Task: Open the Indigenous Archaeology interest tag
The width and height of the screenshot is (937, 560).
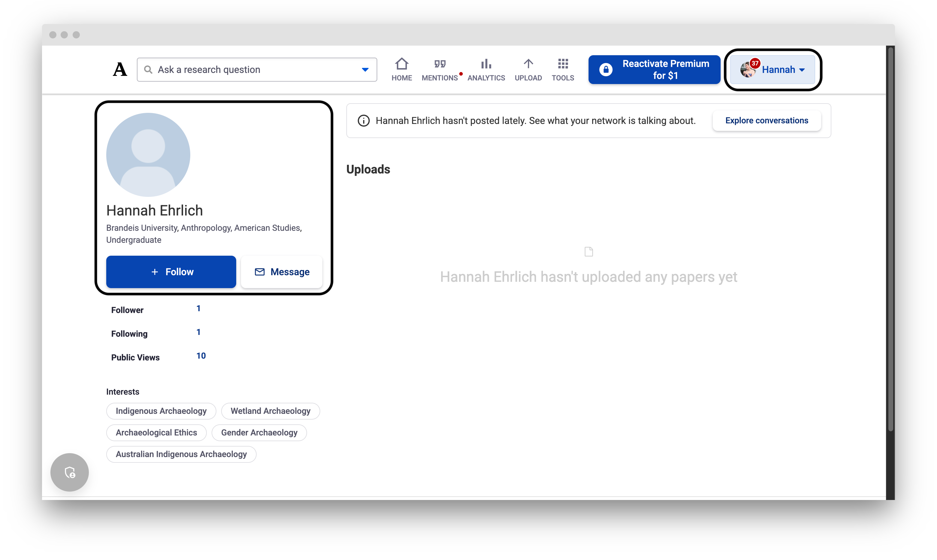Action: click(x=161, y=411)
